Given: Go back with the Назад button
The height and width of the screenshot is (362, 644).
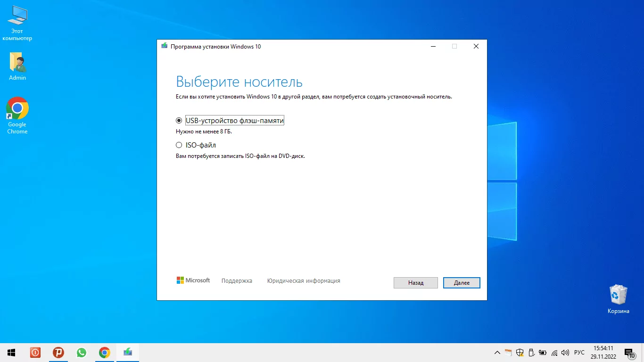Looking at the screenshot, I should (415, 283).
